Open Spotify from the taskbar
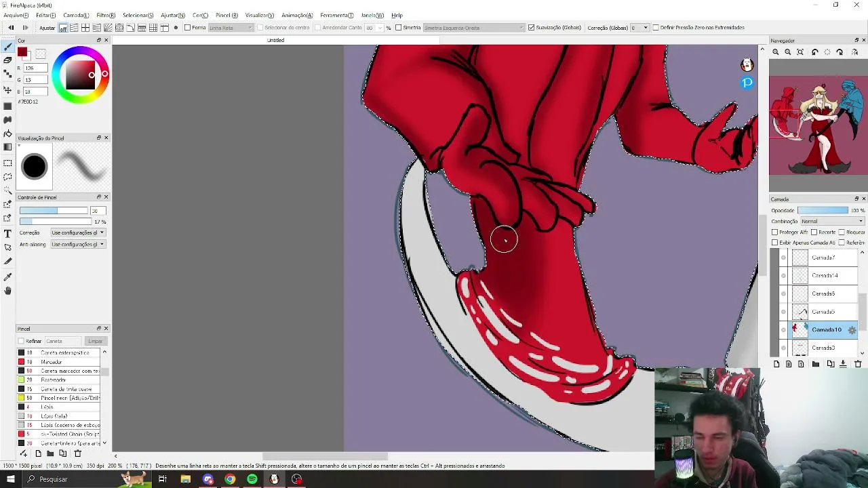The height and width of the screenshot is (488, 868). coord(252,479)
